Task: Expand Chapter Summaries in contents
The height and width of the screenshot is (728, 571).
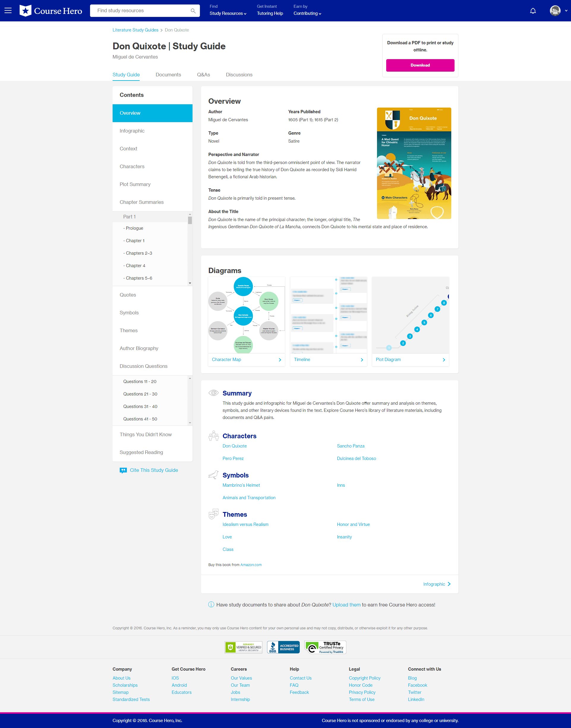Action: pyautogui.click(x=152, y=202)
